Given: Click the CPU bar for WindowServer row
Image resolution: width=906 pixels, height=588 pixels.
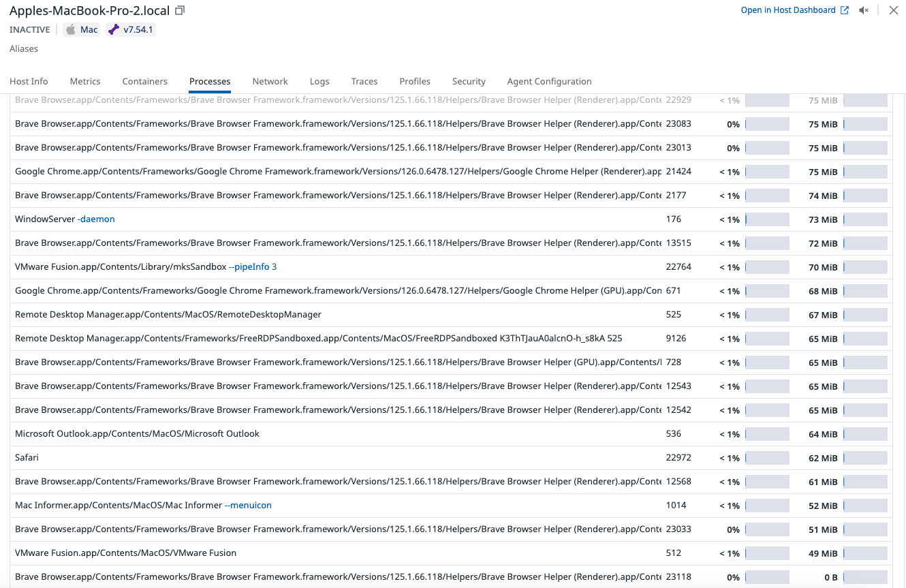Looking at the screenshot, I should tap(767, 219).
